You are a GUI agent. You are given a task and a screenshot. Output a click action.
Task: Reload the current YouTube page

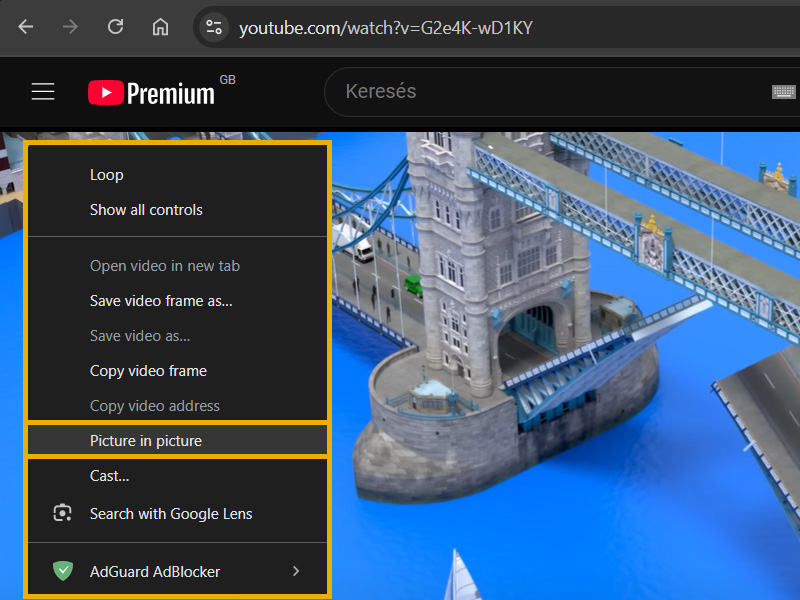115,27
